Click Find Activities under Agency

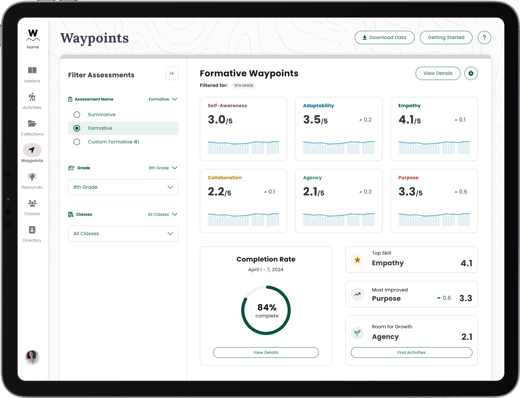pyautogui.click(x=411, y=353)
